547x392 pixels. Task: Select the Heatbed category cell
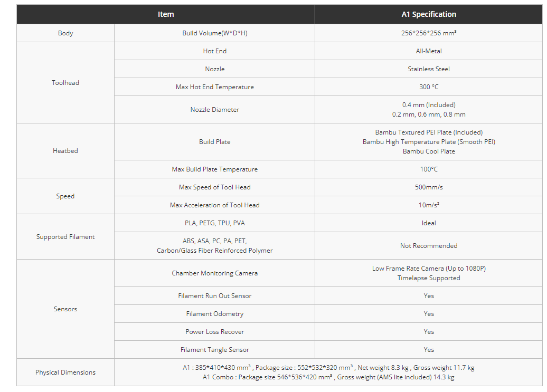(x=65, y=150)
